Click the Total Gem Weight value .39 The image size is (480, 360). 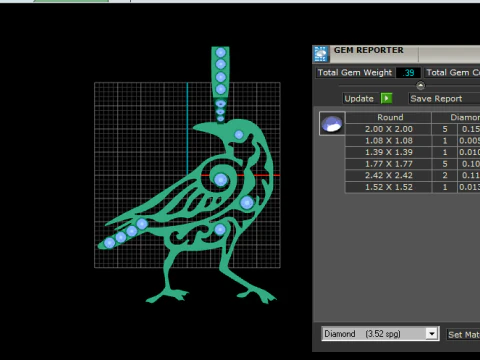[408, 73]
